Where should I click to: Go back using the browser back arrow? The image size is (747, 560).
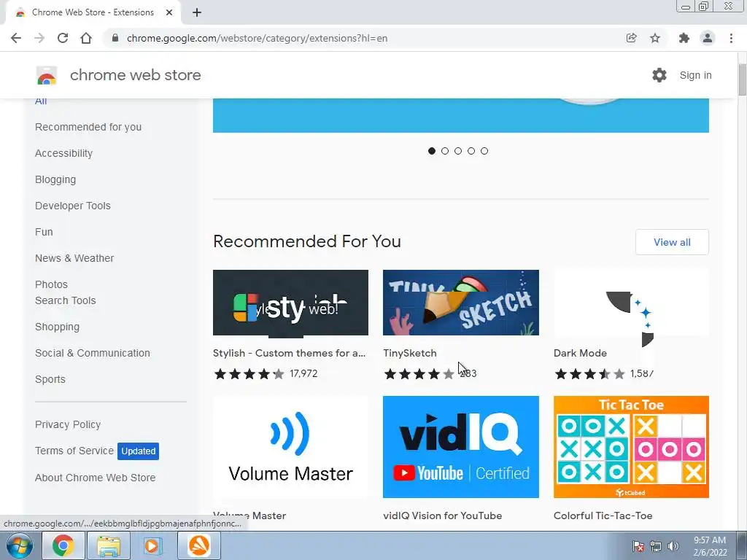point(16,38)
